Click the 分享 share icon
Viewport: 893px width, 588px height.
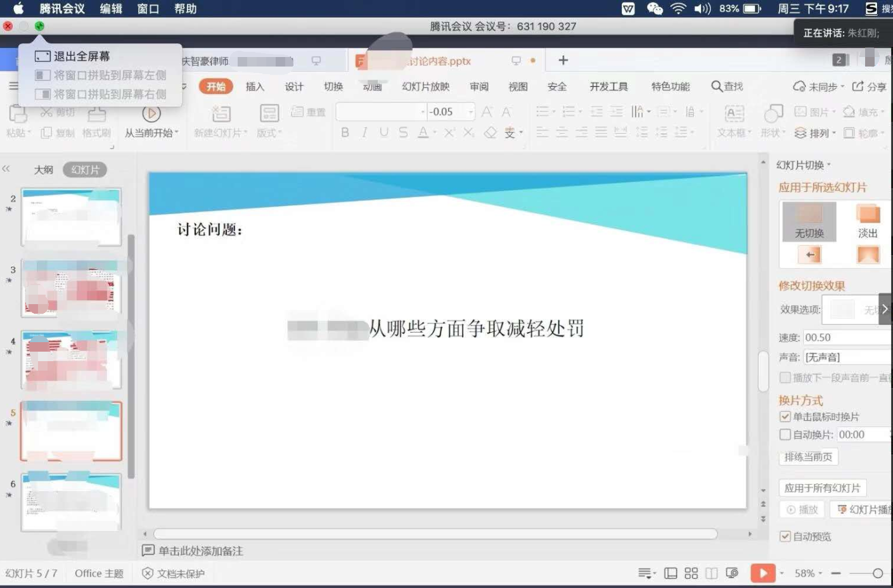pyautogui.click(x=858, y=86)
